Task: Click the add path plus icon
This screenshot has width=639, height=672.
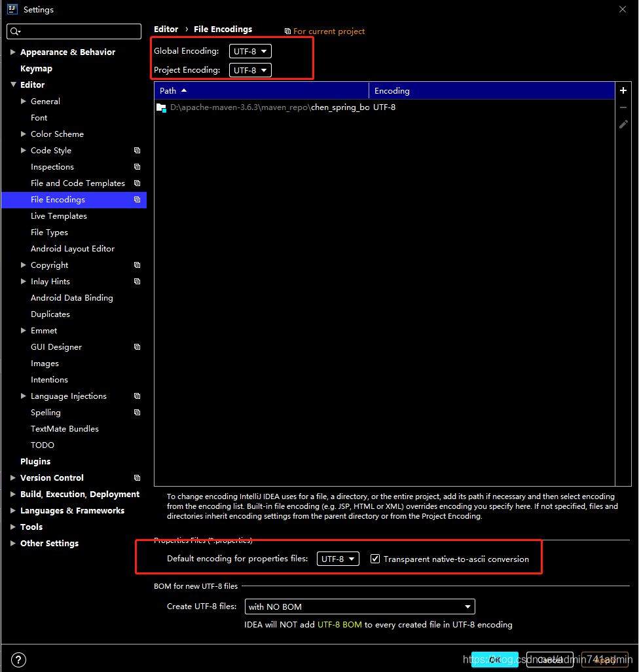Action: click(x=623, y=90)
